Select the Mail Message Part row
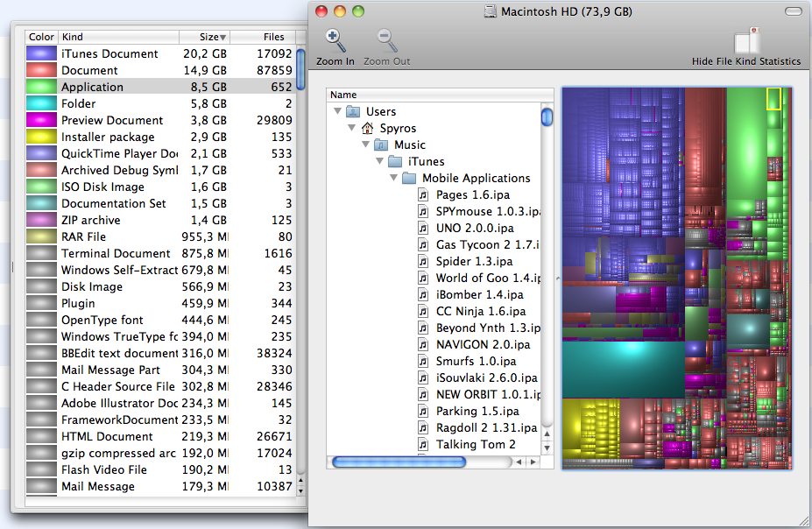 (160, 370)
